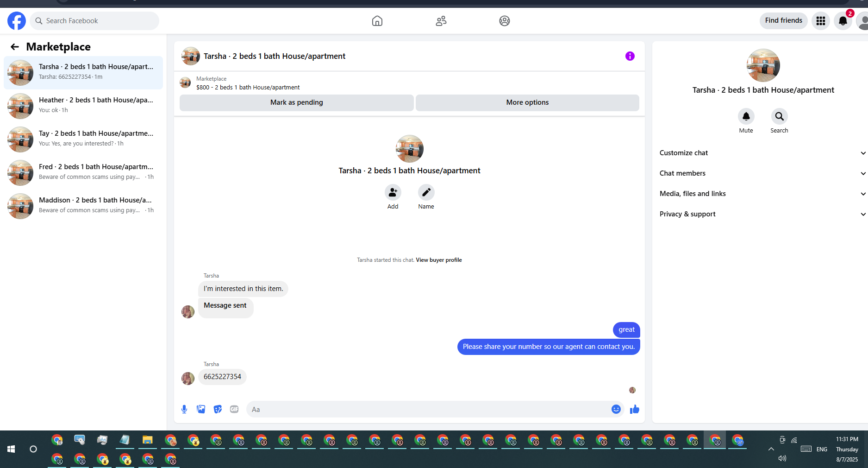The image size is (868, 468).
Task: Click the 'great' message bubble
Action: (x=626, y=330)
